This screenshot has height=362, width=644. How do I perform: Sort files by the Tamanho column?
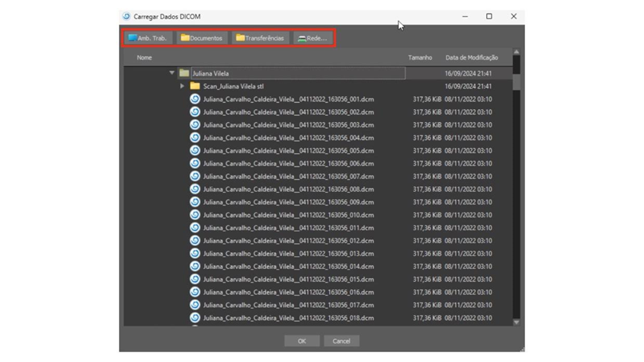tap(419, 57)
